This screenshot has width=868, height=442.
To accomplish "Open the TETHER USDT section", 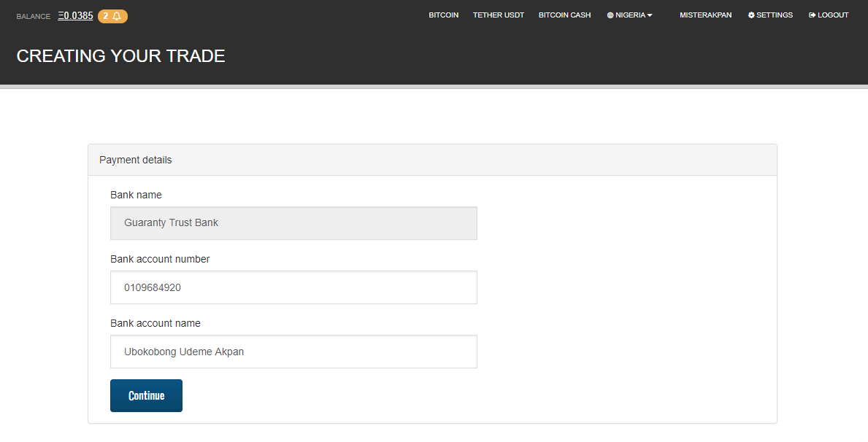I will click(499, 15).
